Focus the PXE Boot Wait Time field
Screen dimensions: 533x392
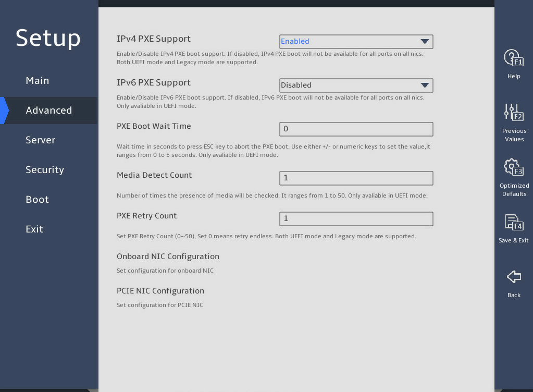point(356,129)
